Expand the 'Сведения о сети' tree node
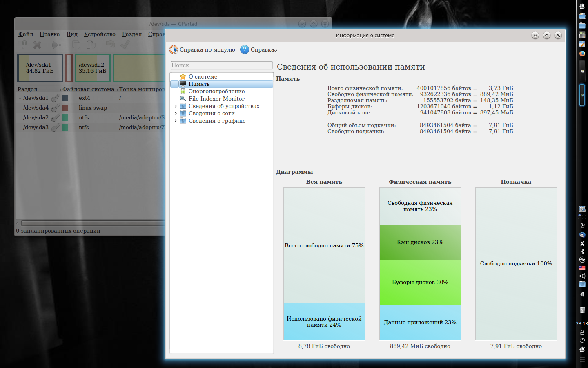Image resolution: width=588 pixels, height=368 pixels. (176, 113)
